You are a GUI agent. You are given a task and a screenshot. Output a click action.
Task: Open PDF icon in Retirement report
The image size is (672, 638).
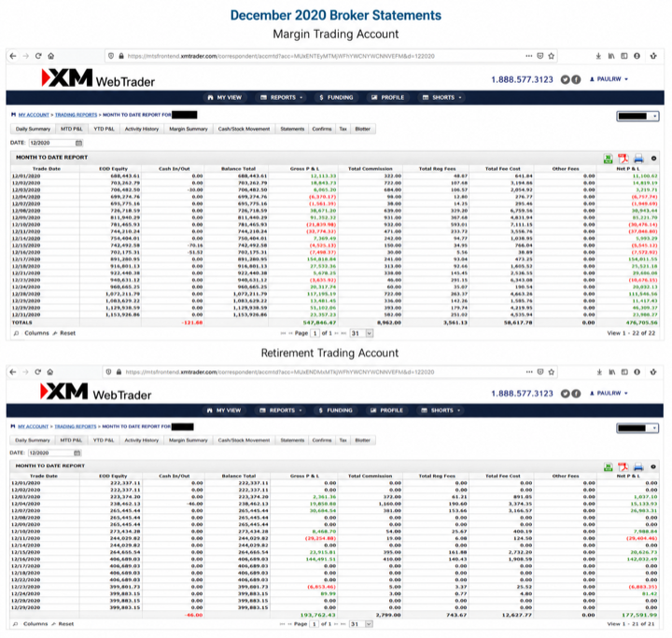click(623, 466)
